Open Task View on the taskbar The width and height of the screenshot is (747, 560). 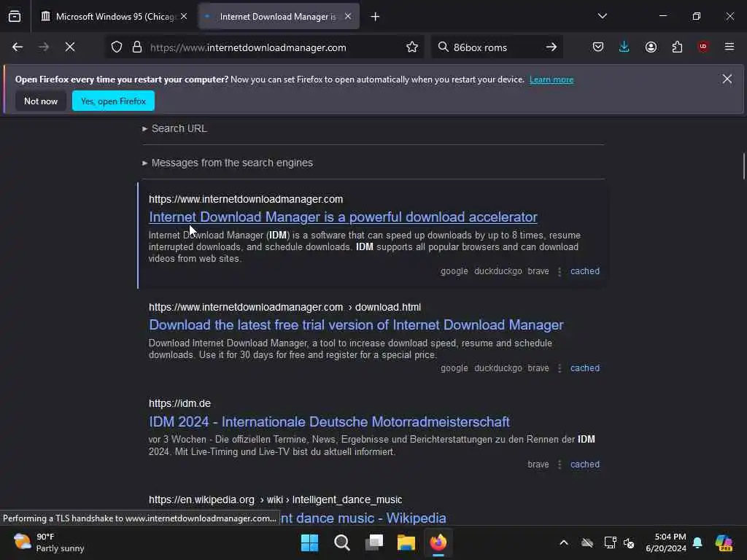click(374, 542)
